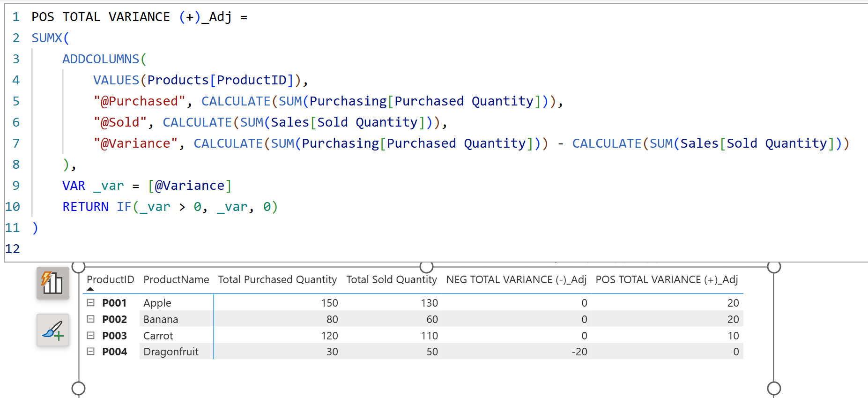
Task: Click the bottom-left resize handle of table visual
Action: pyautogui.click(x=79, y=388)
